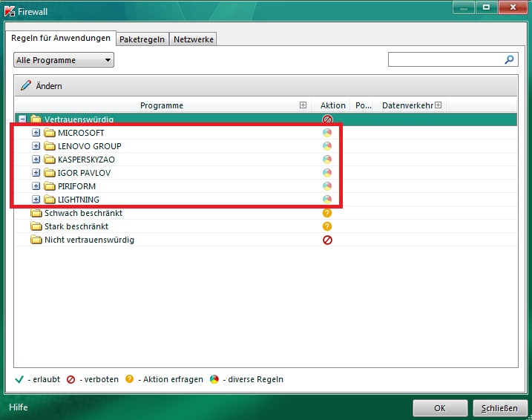Viewport: 532px width, 420px height.
Task: Select the LENOVO GROUP row label
Action: point(90,146)
